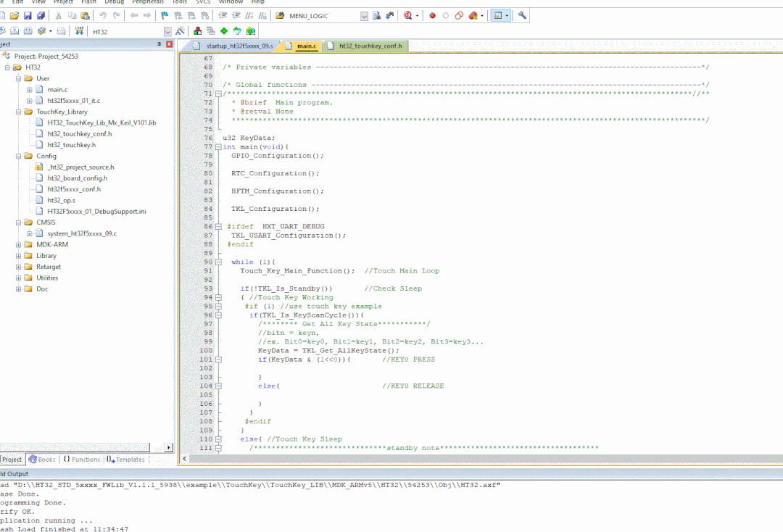
Task: Select HT32_TouchKey_Lib_Mx_Keil_V101.lib file
Action: [102, 122]
